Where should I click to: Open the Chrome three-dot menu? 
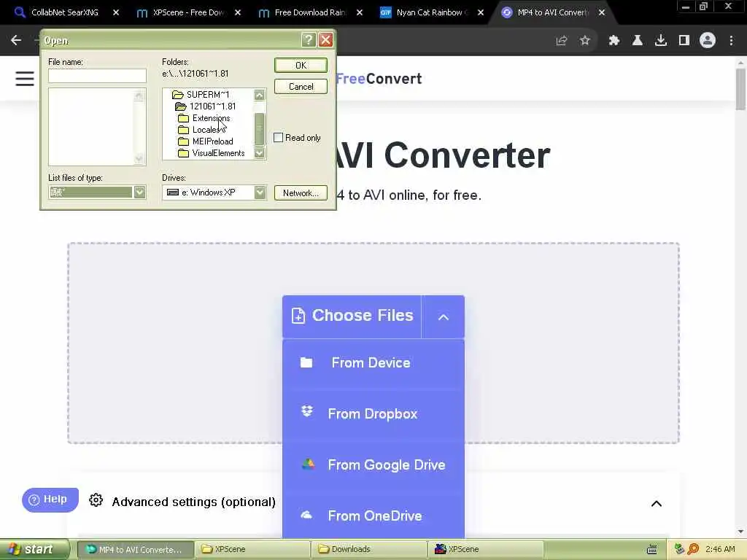tap(731, 41)
